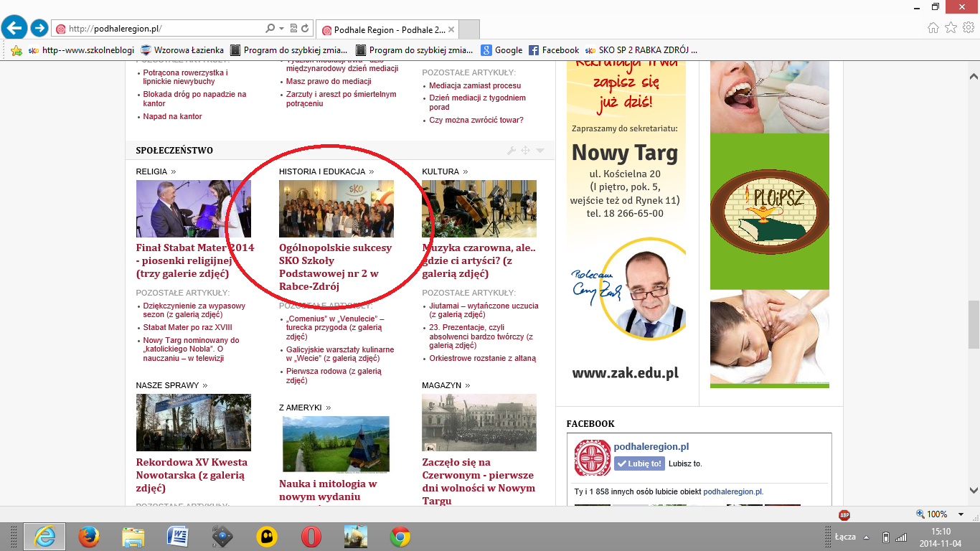Screen dimensions: 980x551
Task: Open the Z AMERYKI category heading
Action: (305, 408)
